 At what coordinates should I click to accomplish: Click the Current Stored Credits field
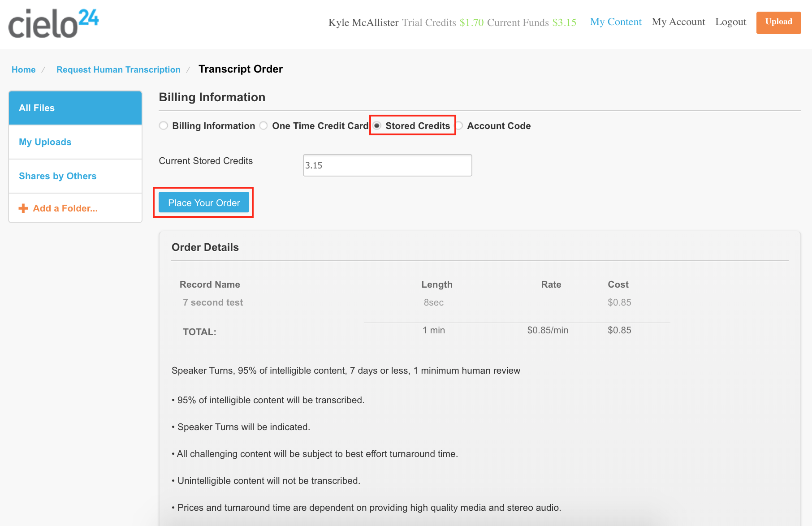388,165
